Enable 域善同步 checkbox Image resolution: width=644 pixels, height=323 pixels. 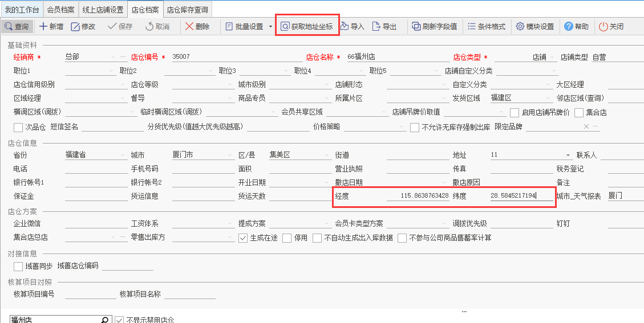(18, 267)
